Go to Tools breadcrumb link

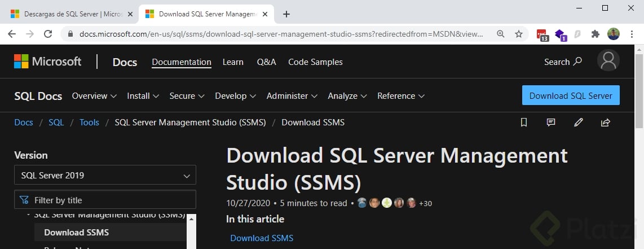(x=89, y=123)
